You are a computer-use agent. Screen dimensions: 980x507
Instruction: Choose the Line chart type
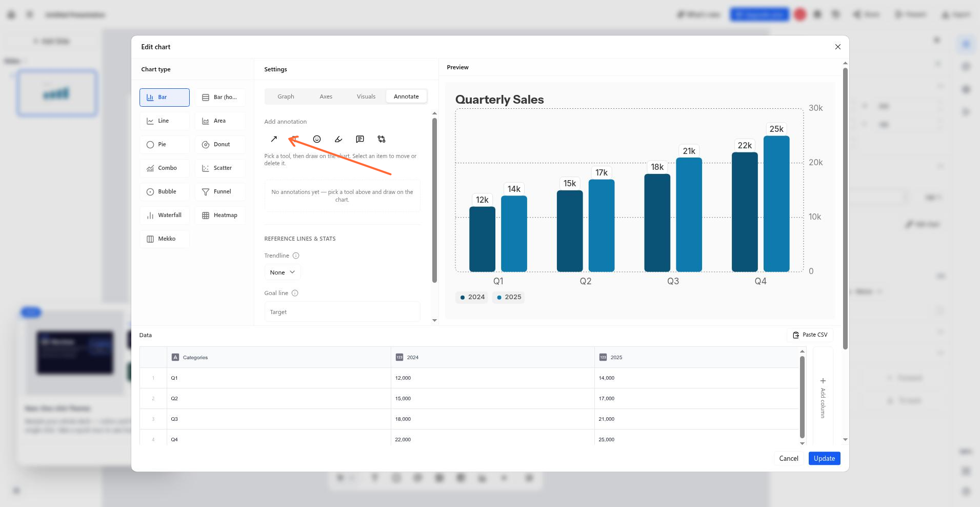pyautogui.click(x=165, y=121)
